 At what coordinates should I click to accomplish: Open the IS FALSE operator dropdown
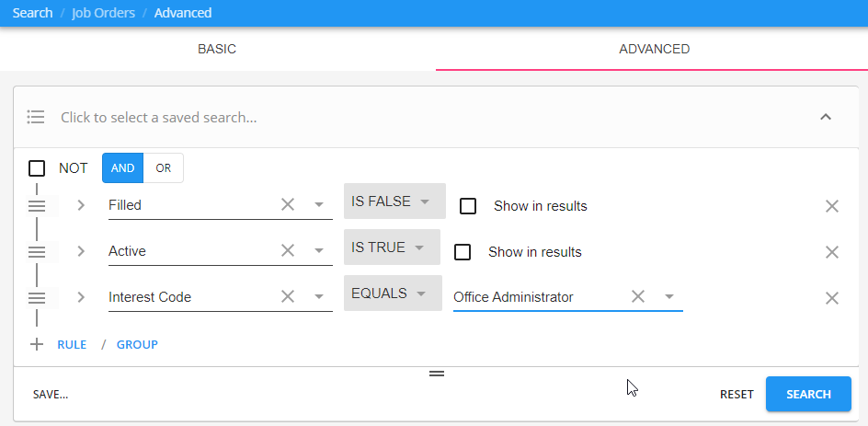click(x=394, y=201)
